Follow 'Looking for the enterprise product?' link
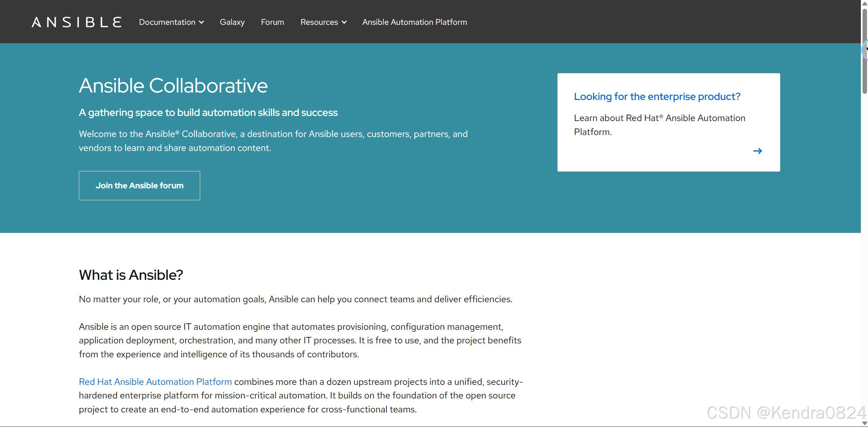The height and width of the screenshot is (427, 868). coord(657,97)
